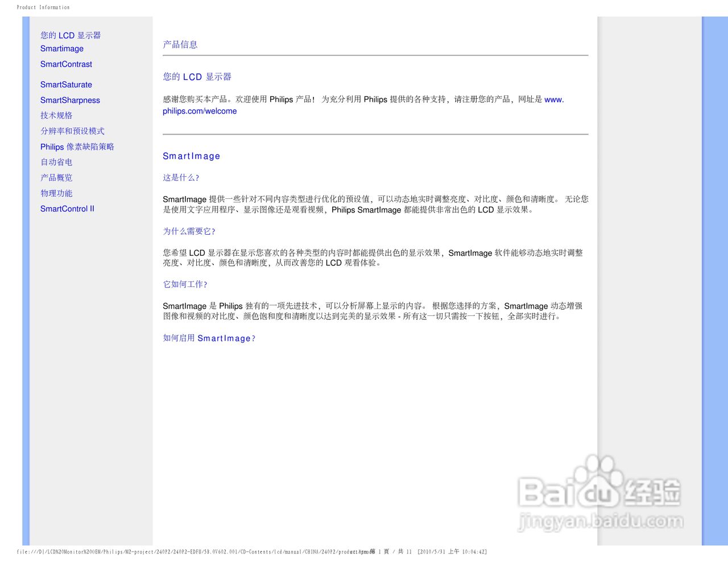
Task: Click the 您的 LCD 显示器 section heading
Action: (x=197, y=77)
